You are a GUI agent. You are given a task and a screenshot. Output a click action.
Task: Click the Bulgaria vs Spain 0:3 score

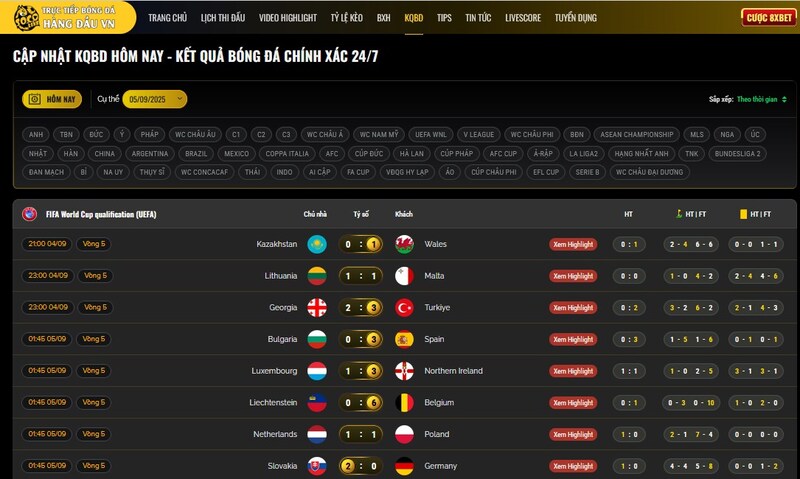tap(361, 339)
